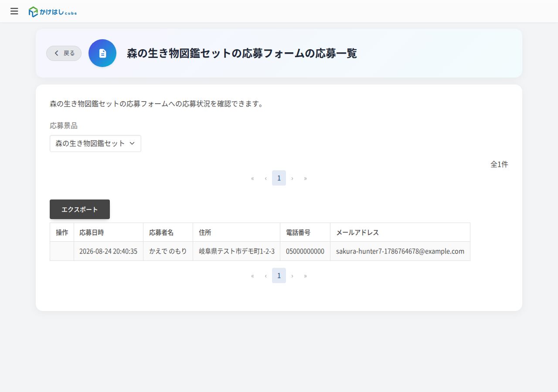Go to last page in top pagination

(305, 178)
